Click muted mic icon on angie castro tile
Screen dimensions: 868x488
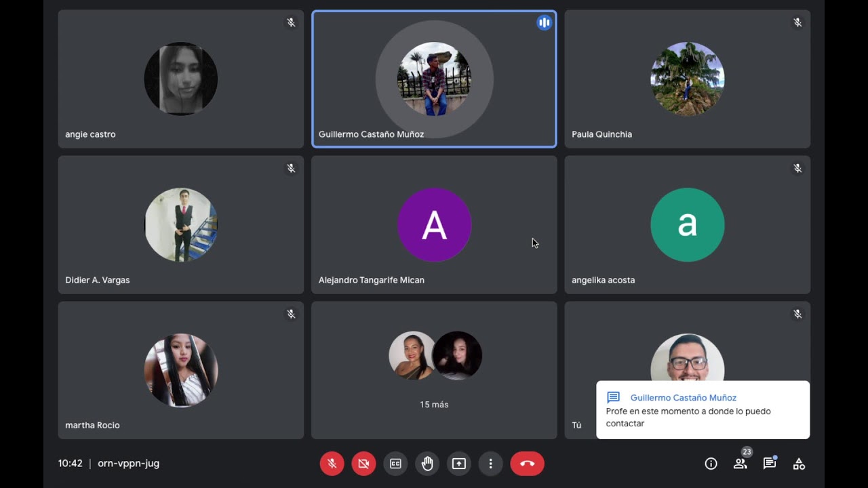(x=291, y=22)
